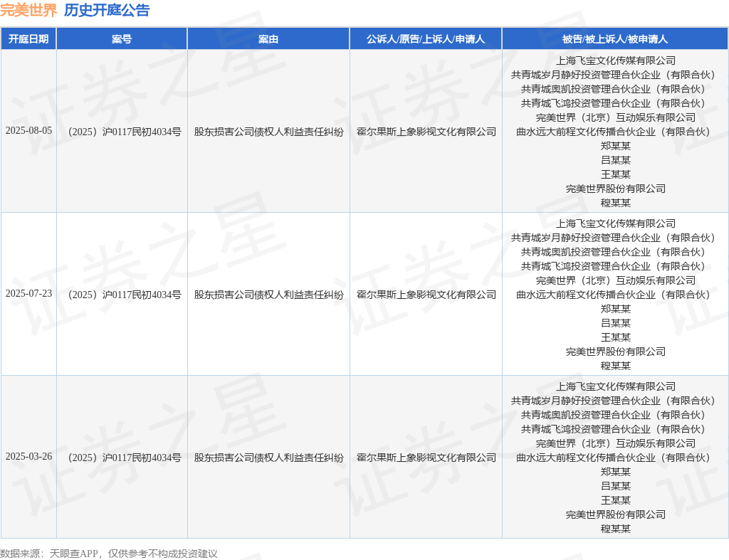Click 股东损害公司债权人利益责任纠纷 in the 2025-07-23 row
Image resolution: width=729 pixels, height=560 pixels.
click(x=268, y=295)
